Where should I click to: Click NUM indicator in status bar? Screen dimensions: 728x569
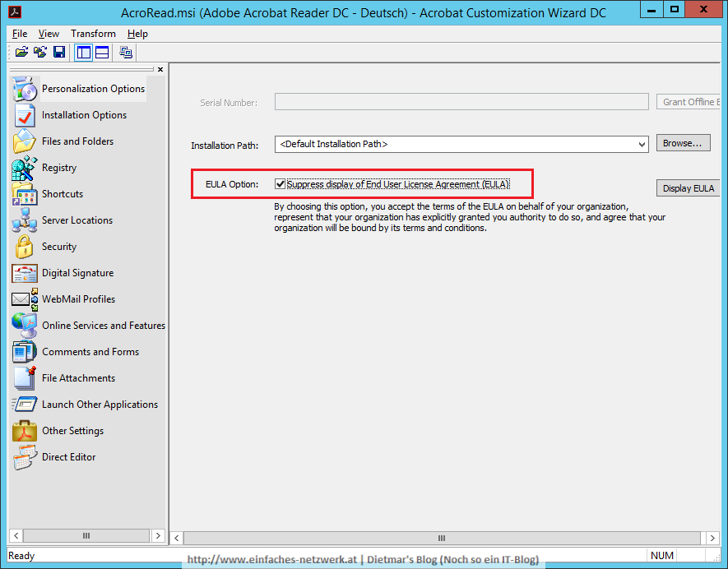coord(661,556)
